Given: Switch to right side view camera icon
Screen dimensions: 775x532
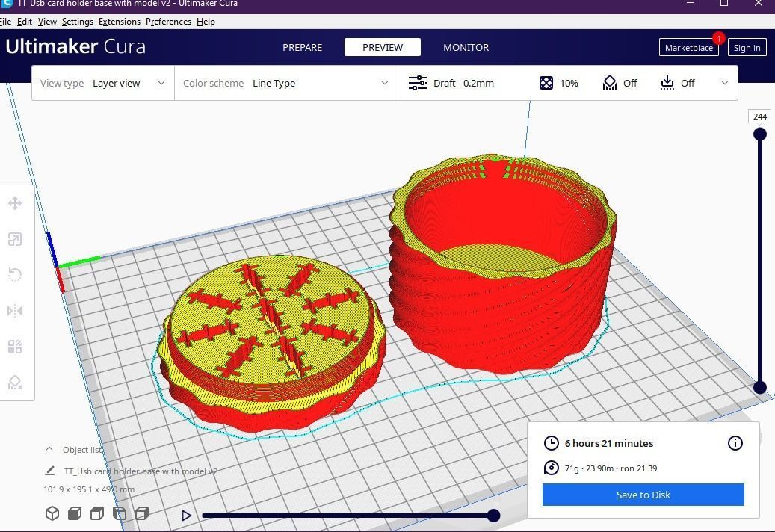Looking at the screenshot, I should (x=142, y=514).
